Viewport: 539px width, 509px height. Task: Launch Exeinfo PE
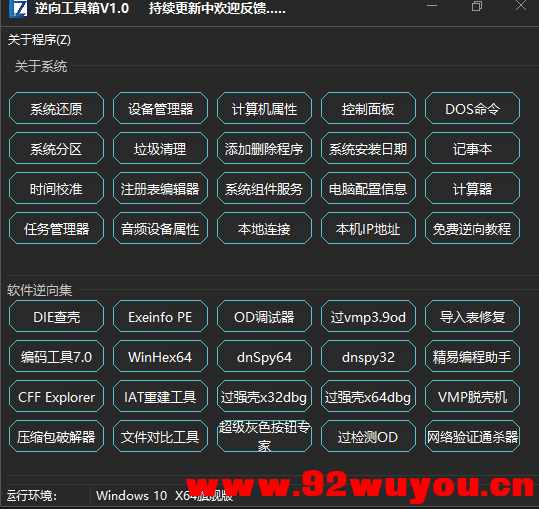tap(161, 317)
